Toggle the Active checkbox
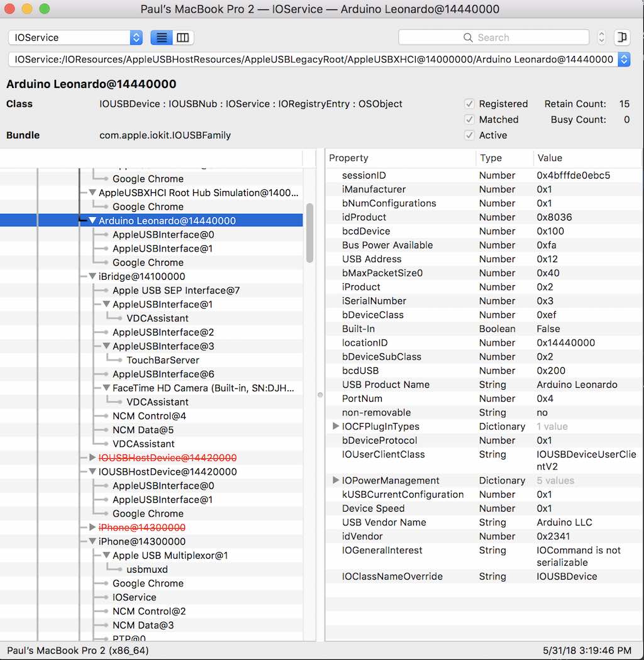Image resolution: width=644 pixels, height=660 pixels. click(469, 135)
